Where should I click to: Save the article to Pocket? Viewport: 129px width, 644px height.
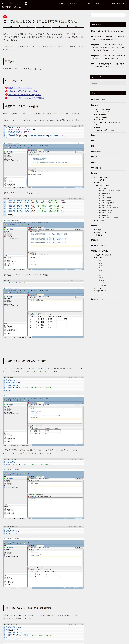click(x=60, y=26)
